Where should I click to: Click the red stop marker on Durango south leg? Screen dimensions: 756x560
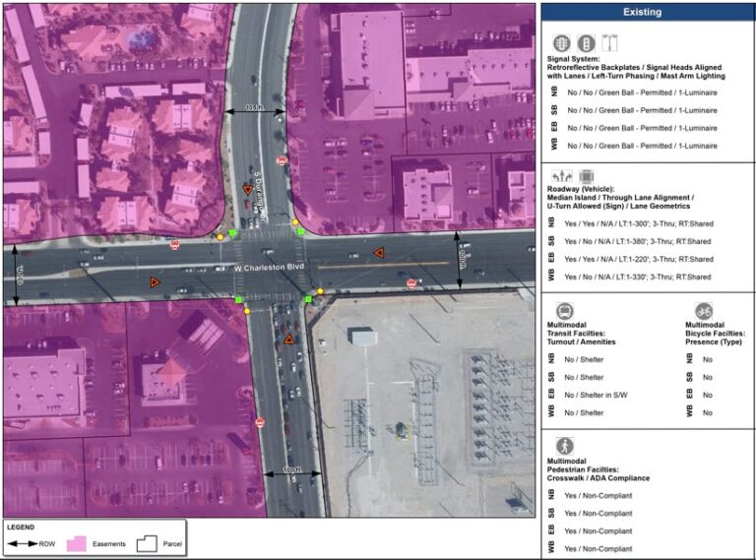coord(260,422)
